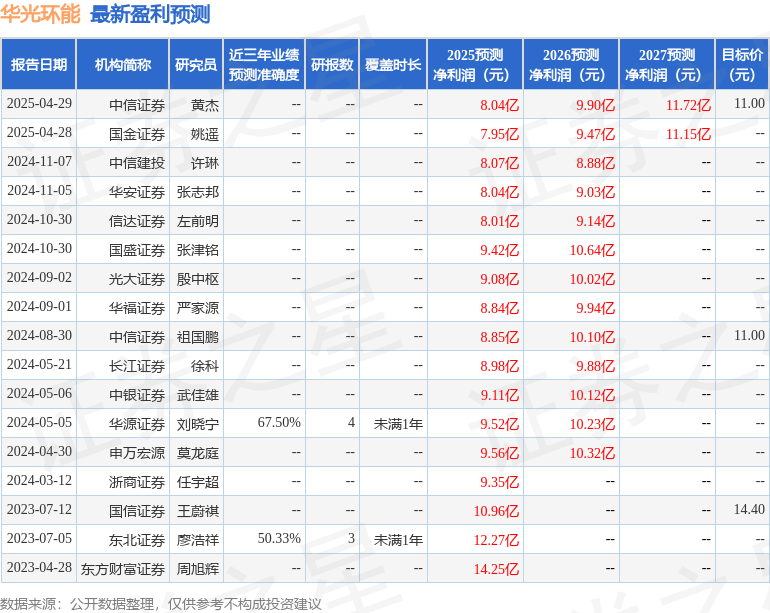
Task: Click institution 华福证券
Action: click(137, 308)
